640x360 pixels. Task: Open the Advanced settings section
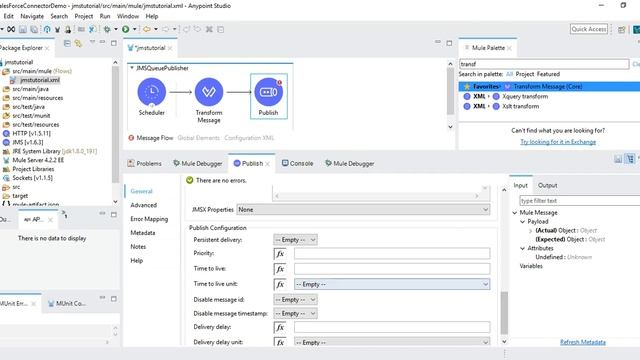144,205
